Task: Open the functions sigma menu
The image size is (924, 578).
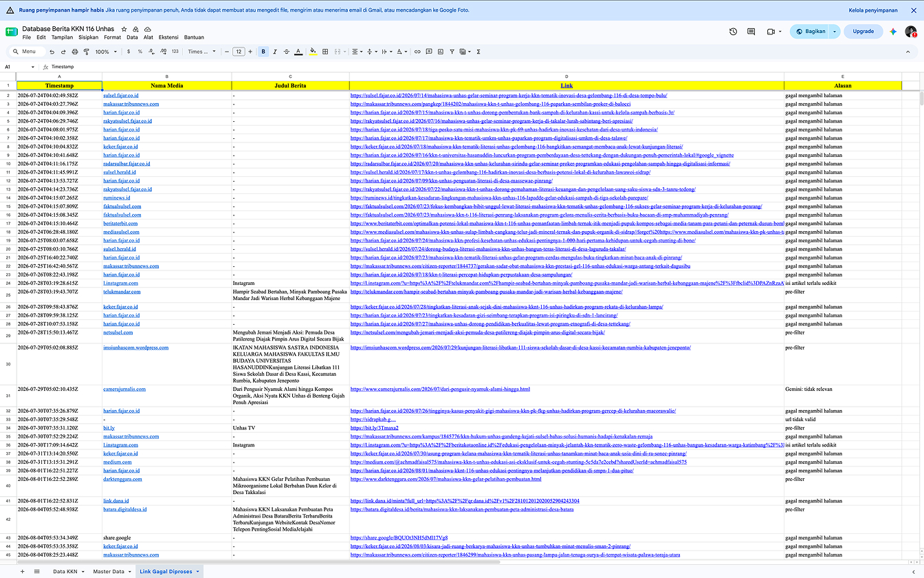Action: tap(478, 52)
